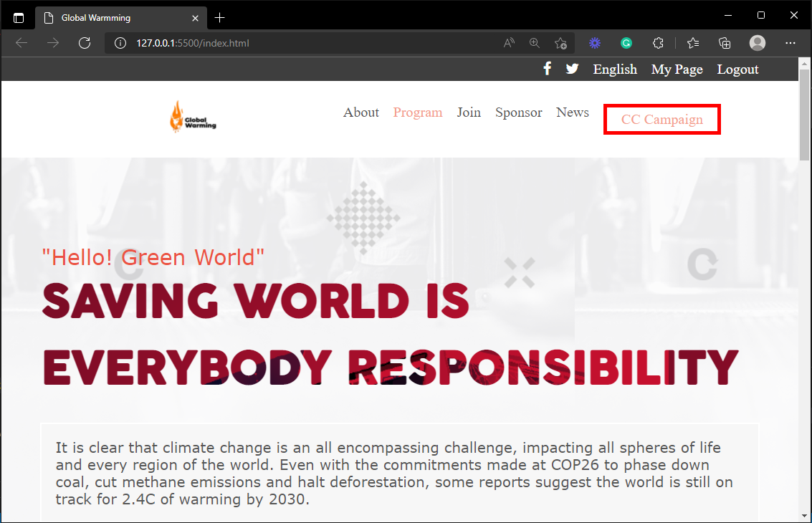Click the climate change paragraph text
The width and height of the screenshot is (812, 523).
(x=394, y=474)
